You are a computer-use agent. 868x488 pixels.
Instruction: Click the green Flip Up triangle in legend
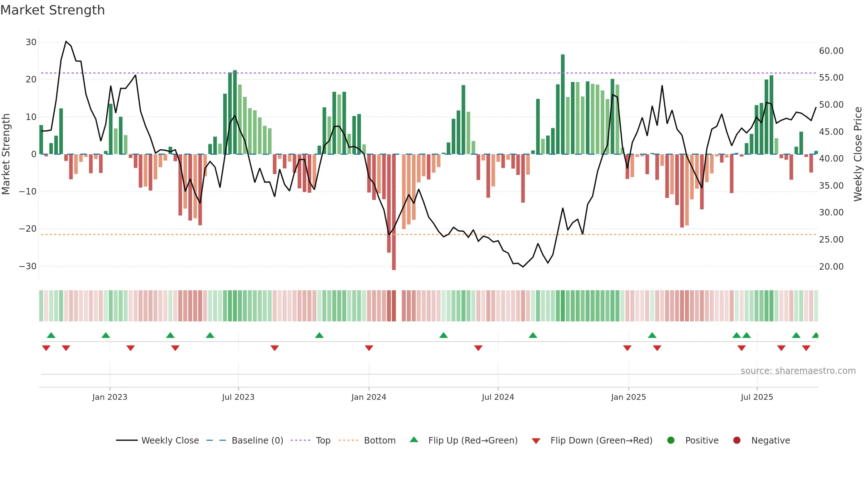point(414,440)
